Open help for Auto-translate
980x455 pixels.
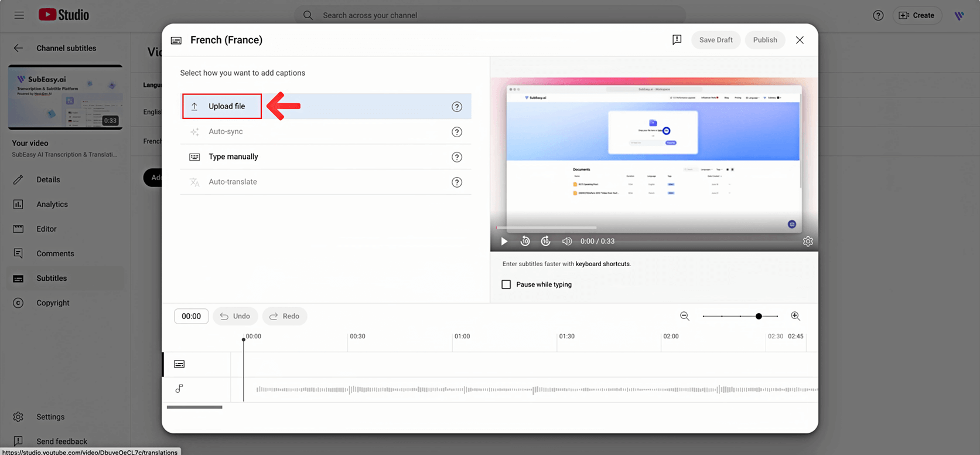point(457,182)
